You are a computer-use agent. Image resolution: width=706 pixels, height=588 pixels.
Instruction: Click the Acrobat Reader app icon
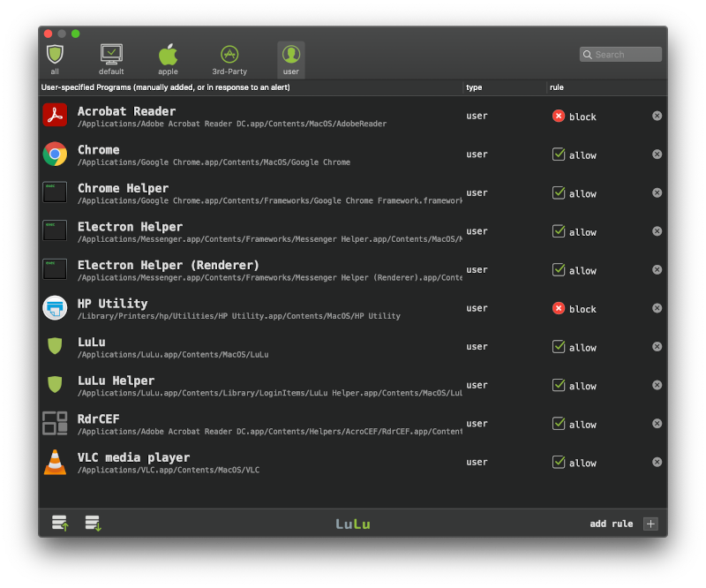point(55,115)
